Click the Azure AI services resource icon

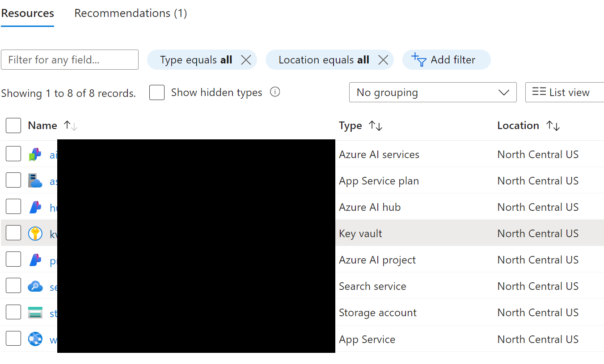pos(36,155)
